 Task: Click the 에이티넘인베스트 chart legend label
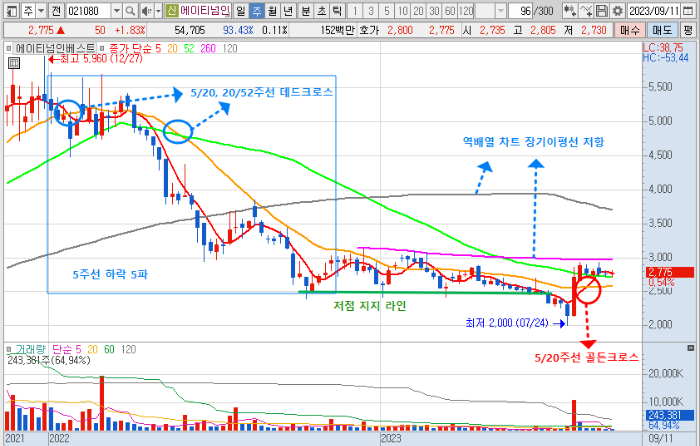[x=55, y=48]
